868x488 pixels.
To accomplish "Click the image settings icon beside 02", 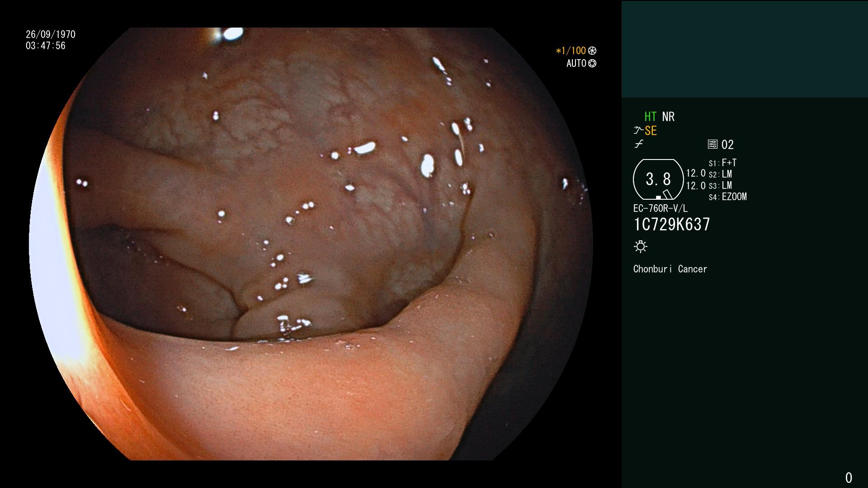I will 712,144.
